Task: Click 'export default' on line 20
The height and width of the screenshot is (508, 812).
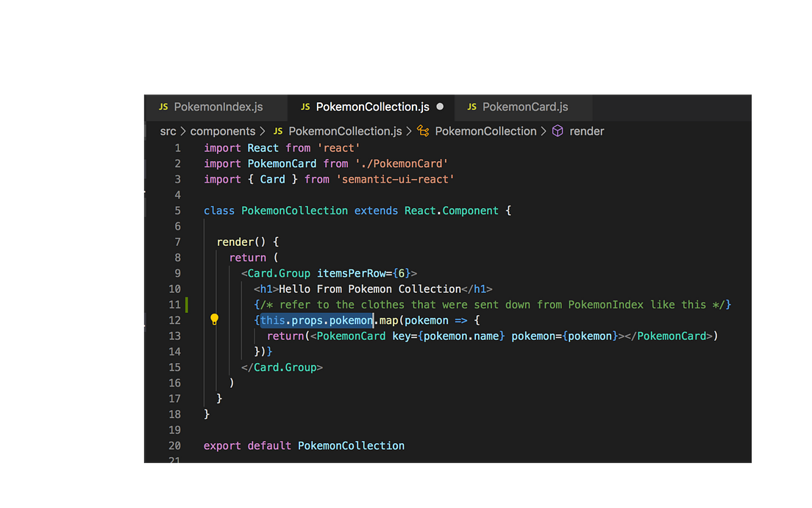Action: tap(248, 446)
